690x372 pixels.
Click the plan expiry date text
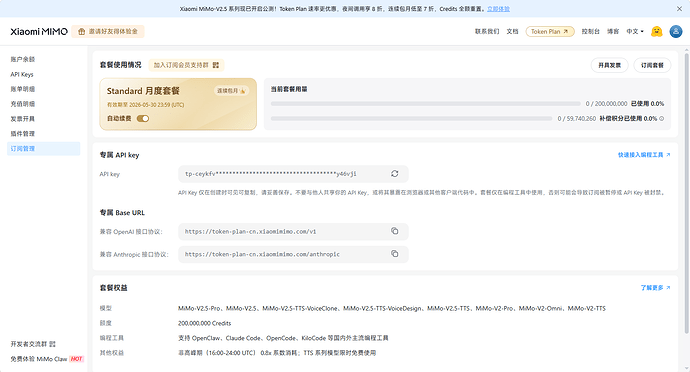coord(145,105)
